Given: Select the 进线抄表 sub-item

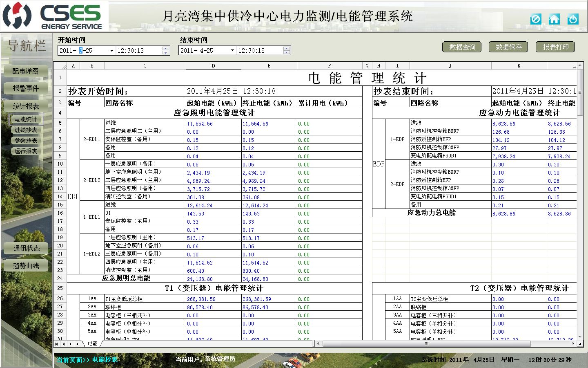Looking at the screenshot, I should (x=26, y=130).
